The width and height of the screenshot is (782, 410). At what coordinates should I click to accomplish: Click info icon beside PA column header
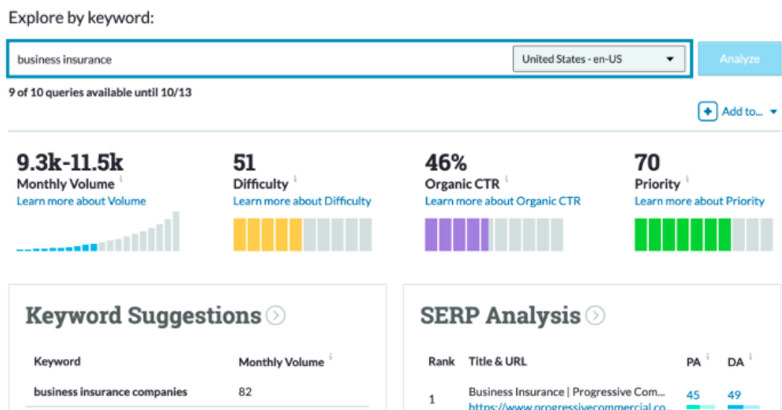pyautogui.click(x=706, y=357)
